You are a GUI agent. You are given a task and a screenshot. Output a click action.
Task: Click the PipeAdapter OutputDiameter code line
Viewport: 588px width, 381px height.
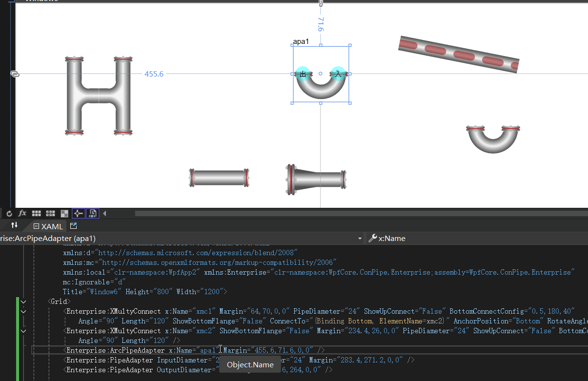click(198, 370)
